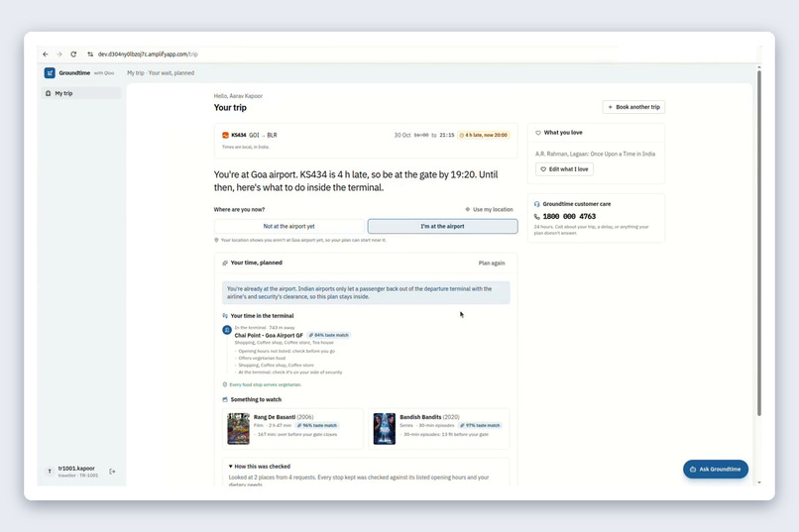Viewport: 799px width, 532px height.
Task: Open the Rang De Basanti poster thumbnail
Action: (x=238, y=429)
